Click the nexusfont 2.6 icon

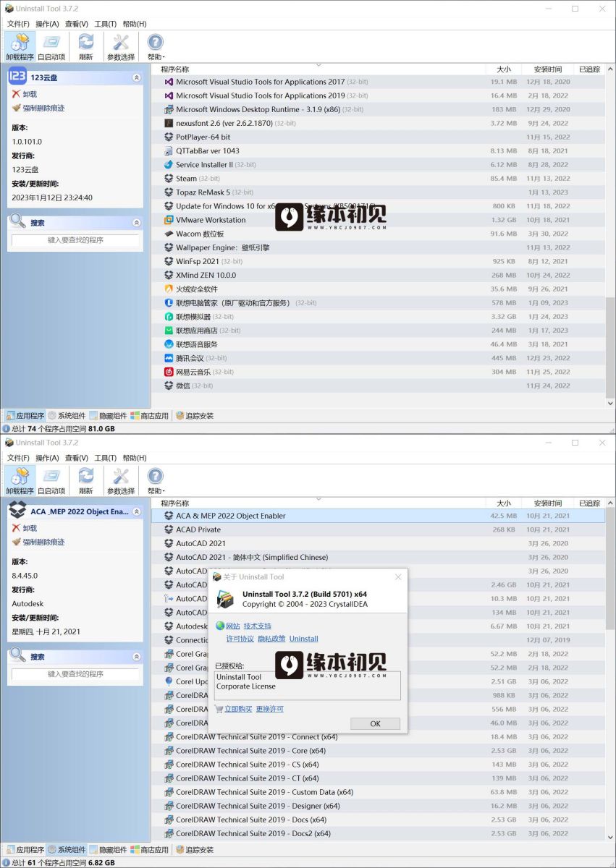tap(169, 123)
